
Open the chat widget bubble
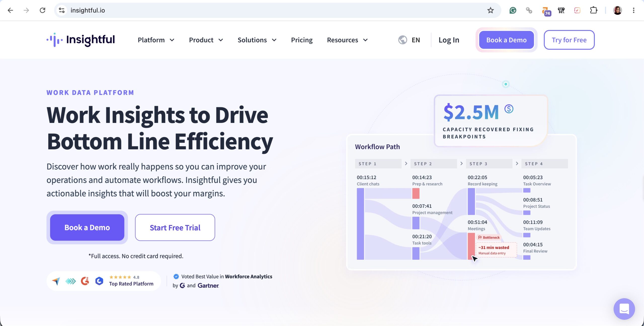624,309
